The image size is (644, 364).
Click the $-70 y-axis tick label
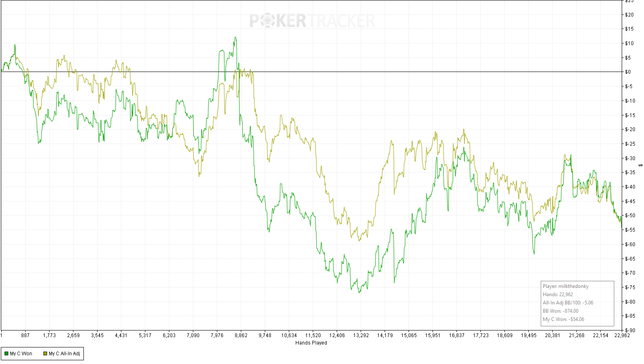click(x=630, y=273)
